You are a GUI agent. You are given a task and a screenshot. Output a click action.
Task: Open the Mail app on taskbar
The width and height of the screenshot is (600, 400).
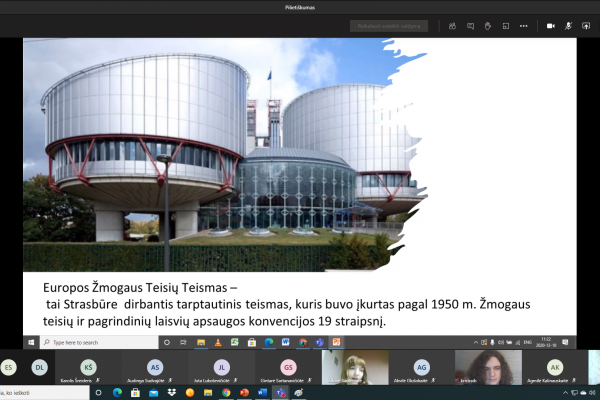click(x=153, y=393)
